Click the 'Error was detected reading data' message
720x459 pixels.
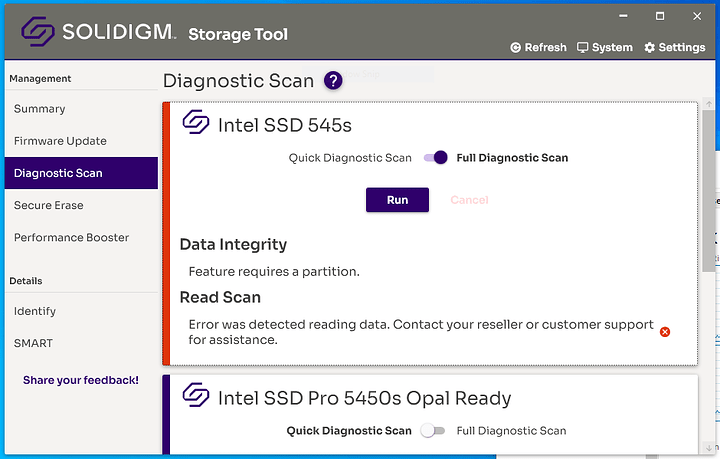click(421, 332)
